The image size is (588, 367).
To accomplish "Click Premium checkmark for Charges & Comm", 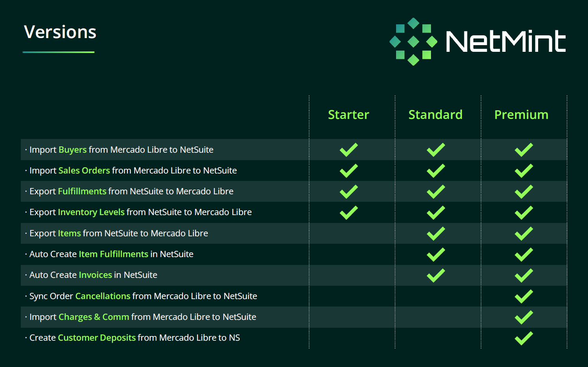I will [524, 317].
